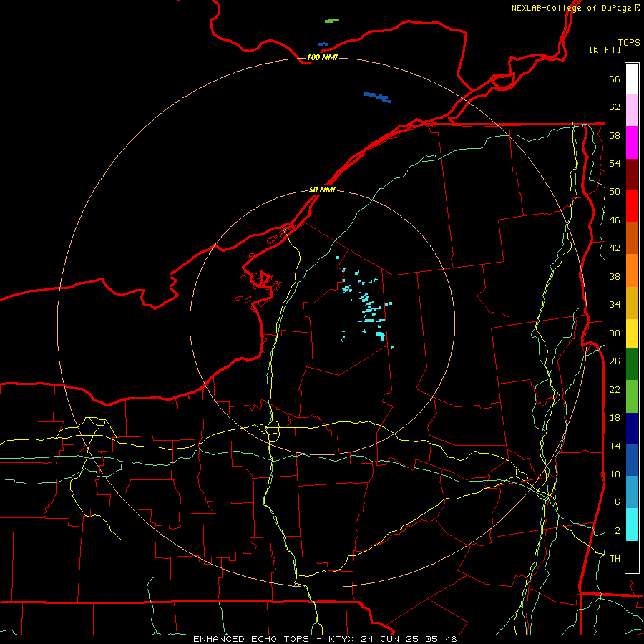Click the white 66 kft color swatch
This screenshot has width=644, height=644.
click(632, 79)
